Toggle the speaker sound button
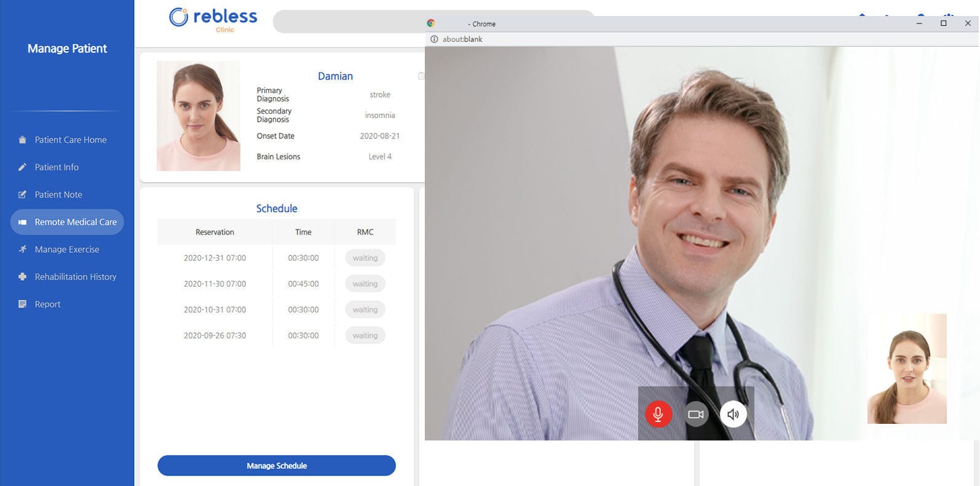This screenshot has width=980, height=486. point(733,414)
